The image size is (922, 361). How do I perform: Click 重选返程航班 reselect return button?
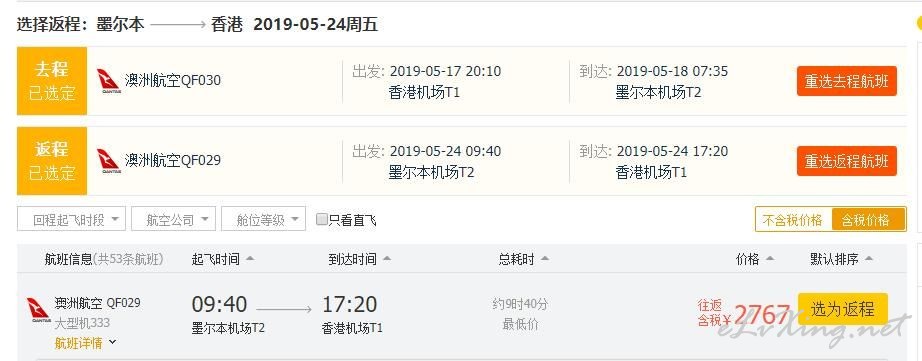847,161
